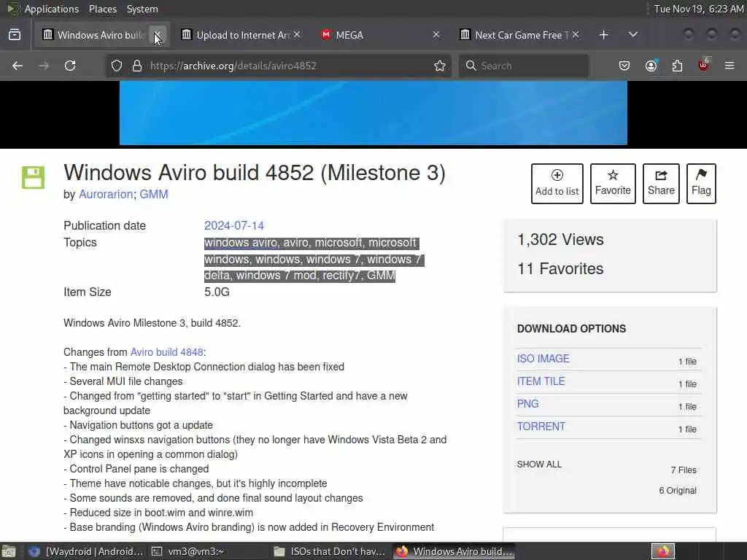Open the ISOs that Don't hav... folder window
Image resolution: width=747 pixels, height=560 pixels.
(x=330, y=551)
